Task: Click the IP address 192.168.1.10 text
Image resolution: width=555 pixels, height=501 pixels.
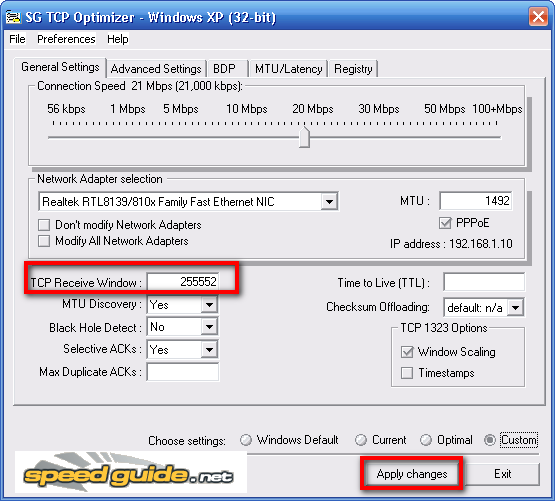Action: pos(451,244)
